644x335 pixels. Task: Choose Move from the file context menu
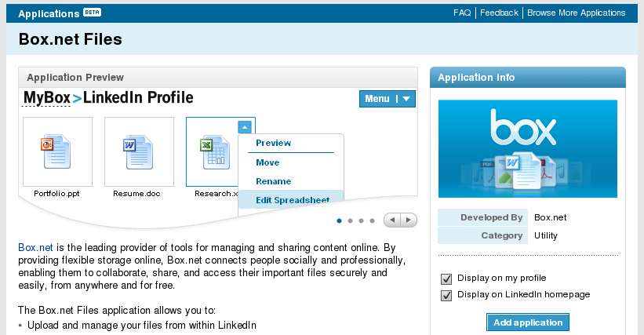point(267,162)
